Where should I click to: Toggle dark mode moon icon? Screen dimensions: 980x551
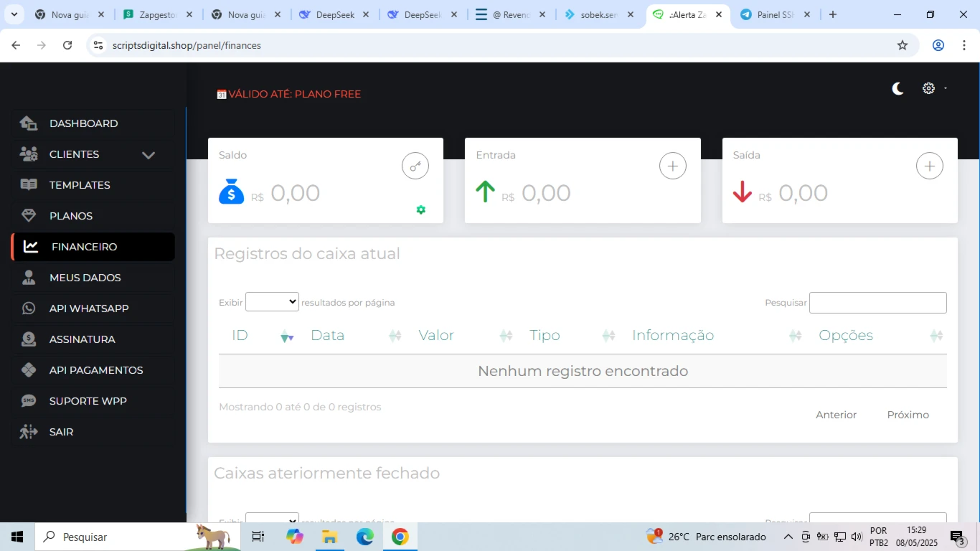[897, 88]
